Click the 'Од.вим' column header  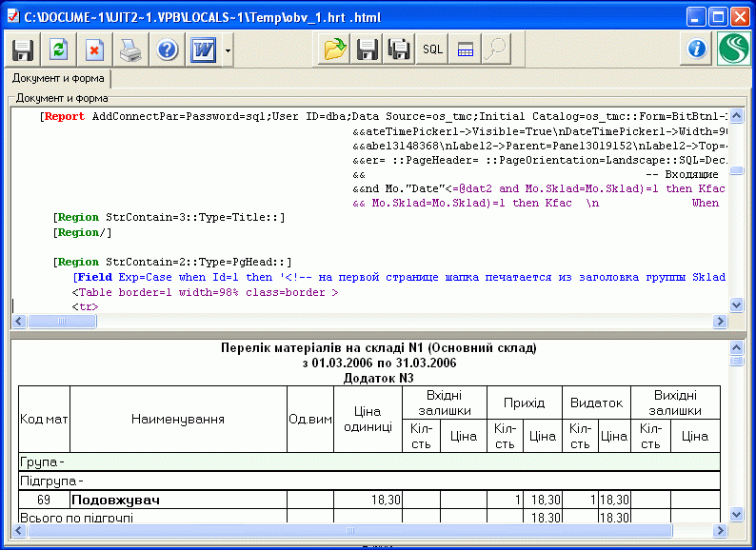point(310,419)
